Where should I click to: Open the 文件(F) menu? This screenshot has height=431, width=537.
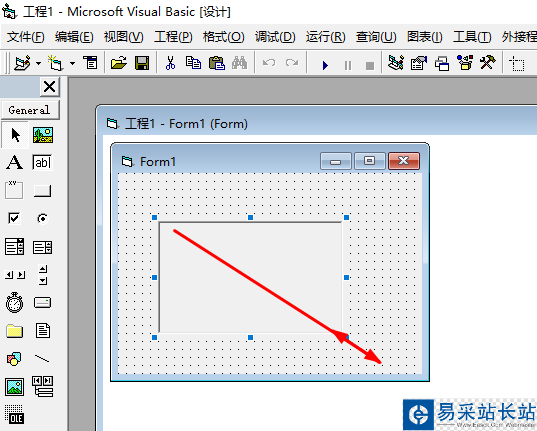(x=26, y=37)
